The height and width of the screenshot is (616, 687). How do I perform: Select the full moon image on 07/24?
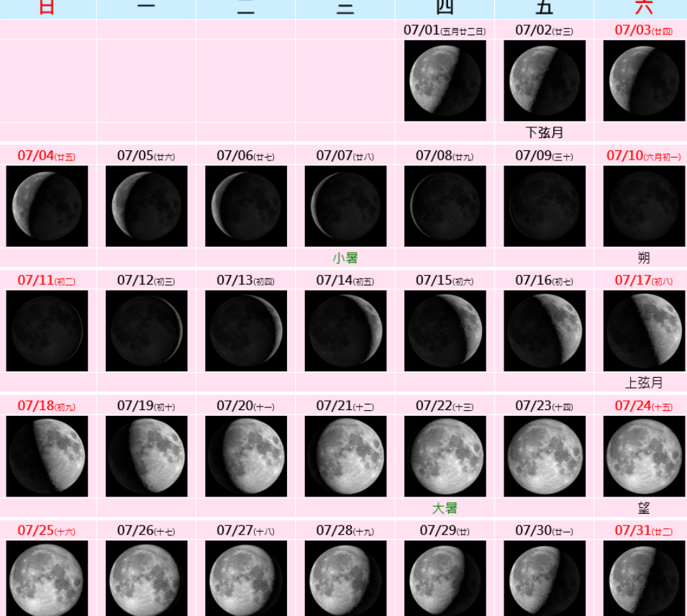(644, 456)
